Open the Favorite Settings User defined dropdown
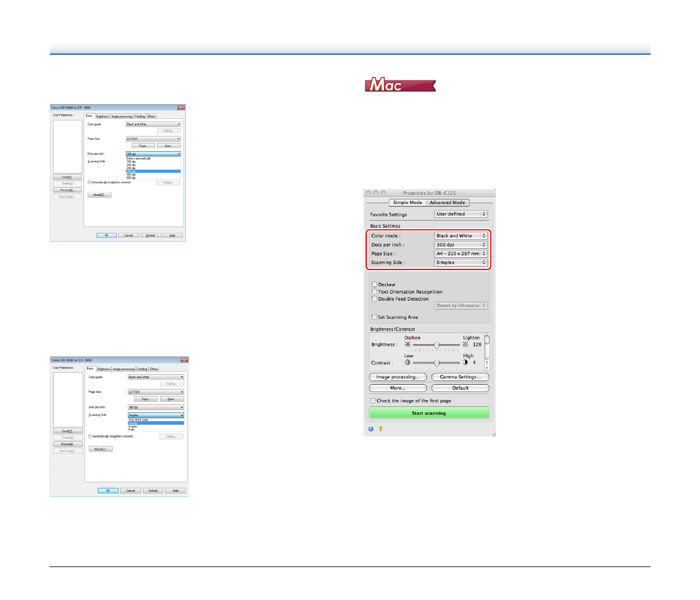Image resolution: width=700 pixels, height=600 pixels. click(x=461, y=214)
